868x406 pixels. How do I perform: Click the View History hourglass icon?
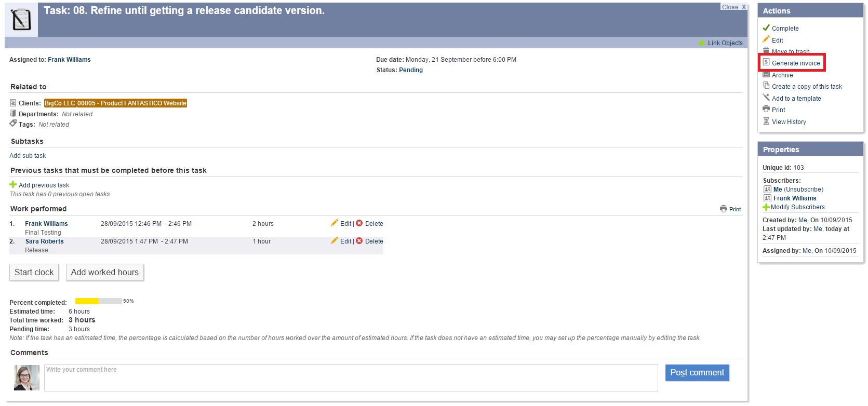click(x=766, y=121)
